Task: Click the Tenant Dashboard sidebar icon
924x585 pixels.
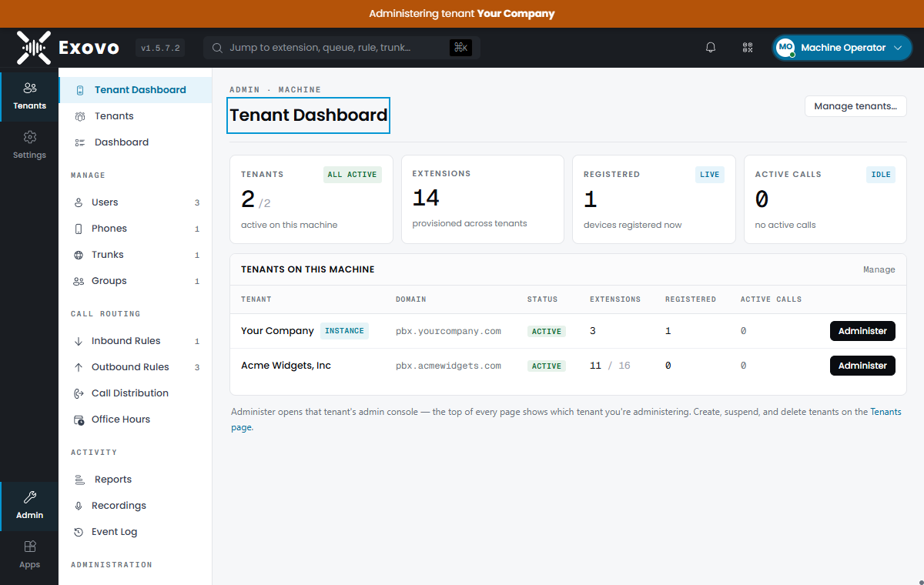Action: (x=80, y=90)
